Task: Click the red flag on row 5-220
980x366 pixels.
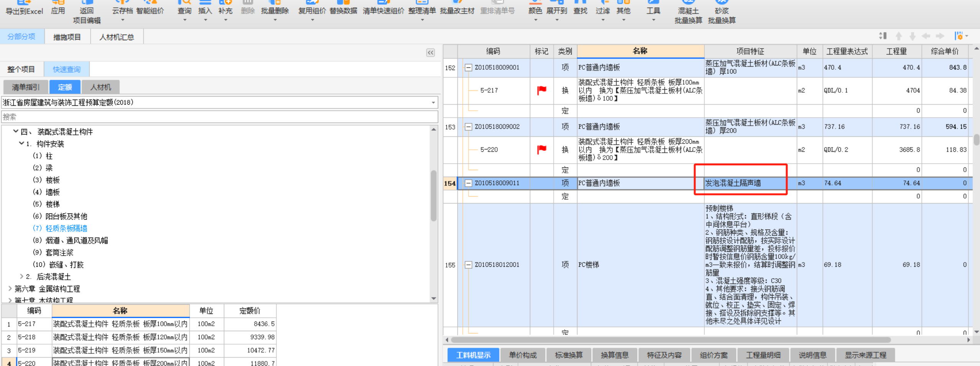Action: pyautogui.click(x=542, y=149)
